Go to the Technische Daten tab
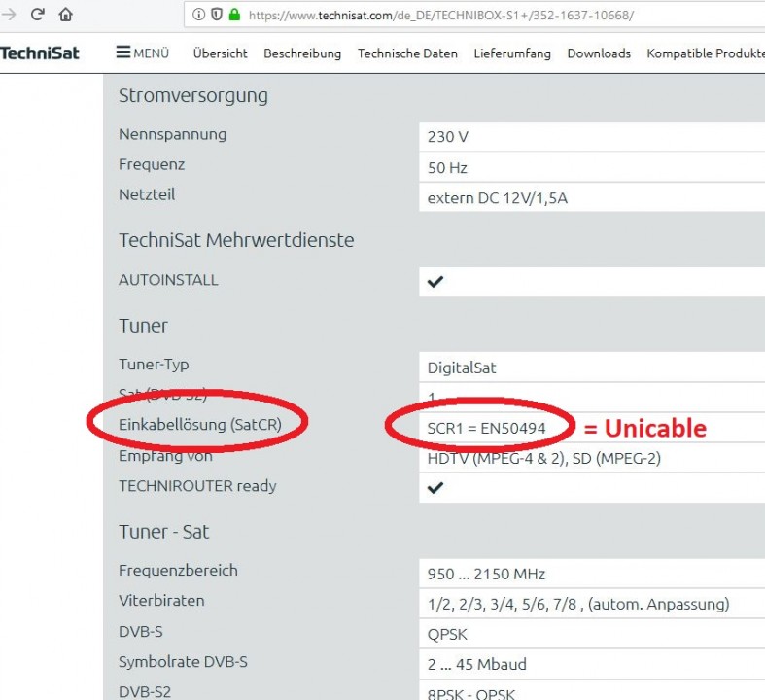Viewport: 765px width, 700px height. coord(407,53)
